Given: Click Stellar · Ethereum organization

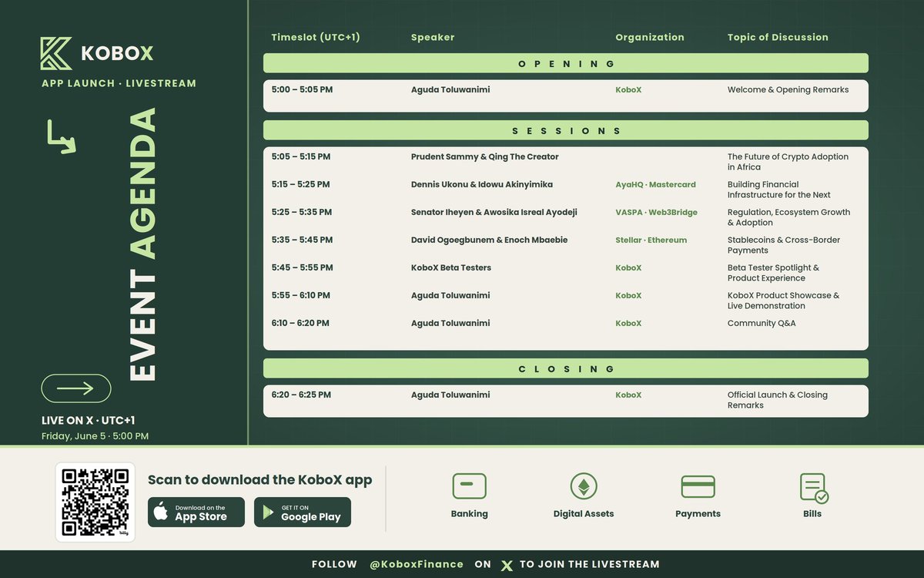Looking at the screenshot, I should 651,240.
